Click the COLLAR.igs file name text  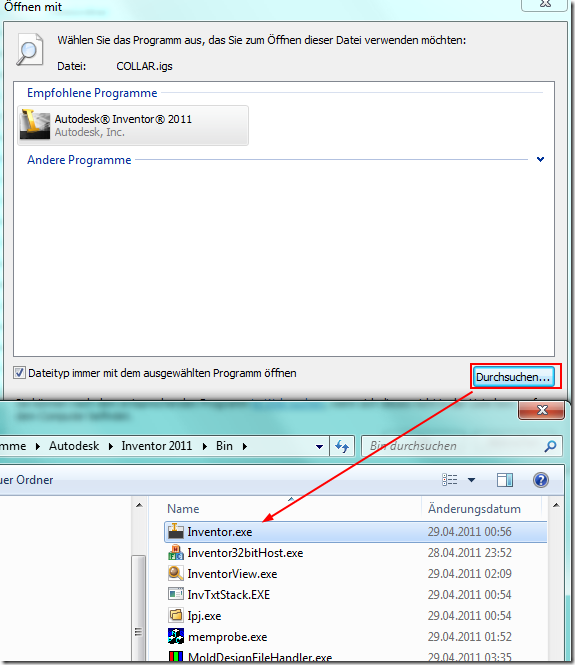coord(144,66)
